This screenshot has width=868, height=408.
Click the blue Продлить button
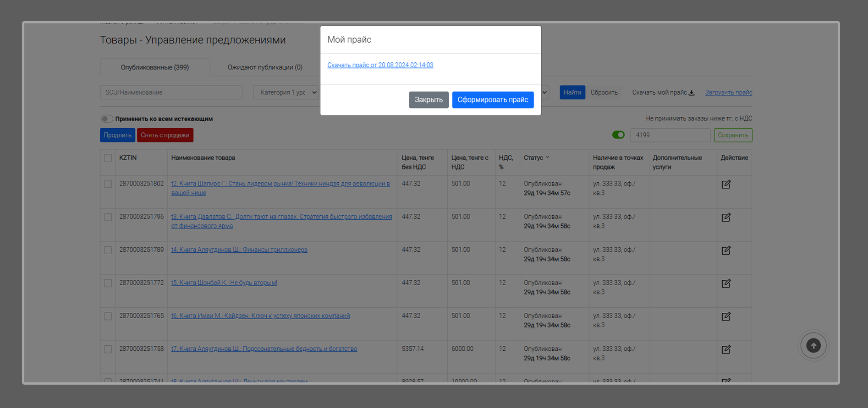(117, 135)
